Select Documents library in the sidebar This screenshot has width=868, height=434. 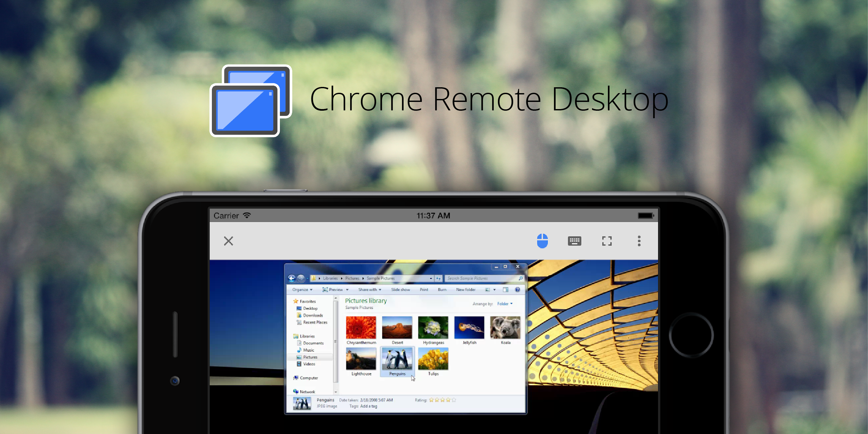click(310, 343)
